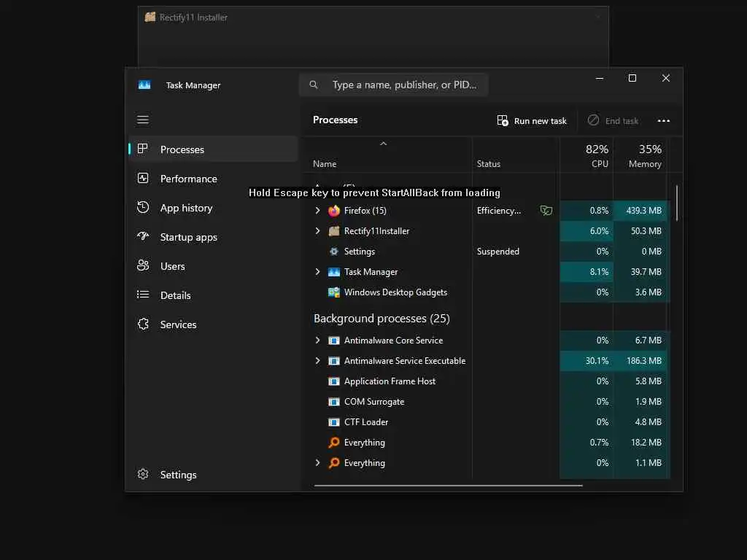Image resolution: width=747 pixels, height=560 pixels.
Task: Click the Windows Desktop Gadgets icon
Action: (334, 292)
